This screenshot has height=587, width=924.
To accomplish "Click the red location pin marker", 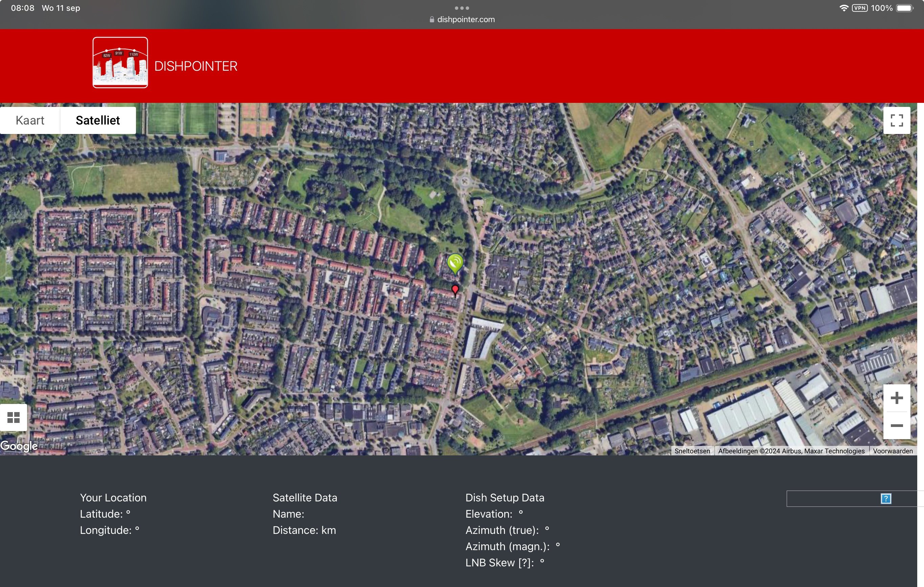I will pos(455,290).
